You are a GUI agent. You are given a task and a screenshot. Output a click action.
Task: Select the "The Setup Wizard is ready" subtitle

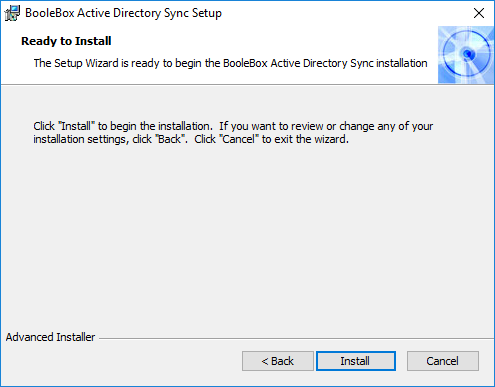click(x=230, y=63)
